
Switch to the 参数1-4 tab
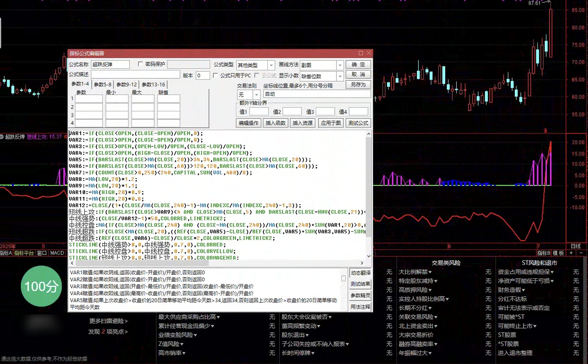coord(80,84)
